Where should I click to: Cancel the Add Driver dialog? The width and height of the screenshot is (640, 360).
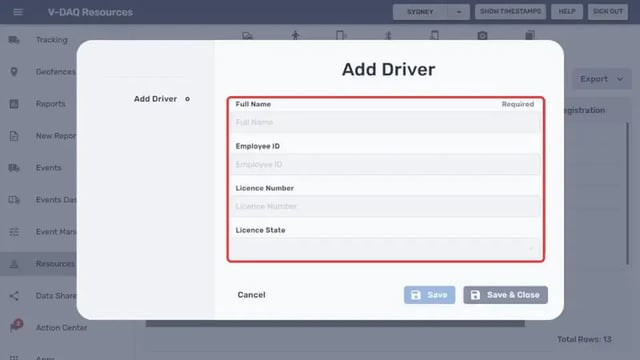pyautogui.click(x=251, y=295)
